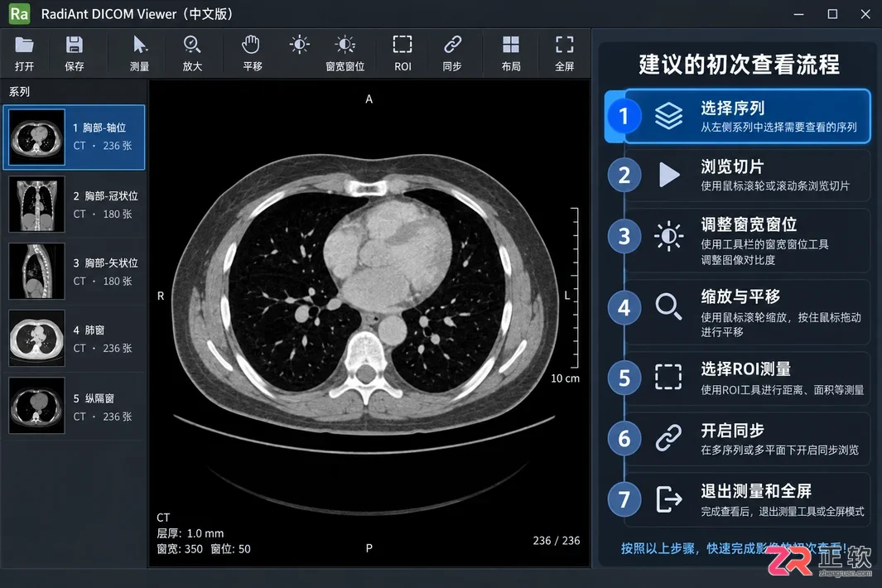Click the layers icon in step 选择序列
This screenshot has width=882, height=588.
668,116
